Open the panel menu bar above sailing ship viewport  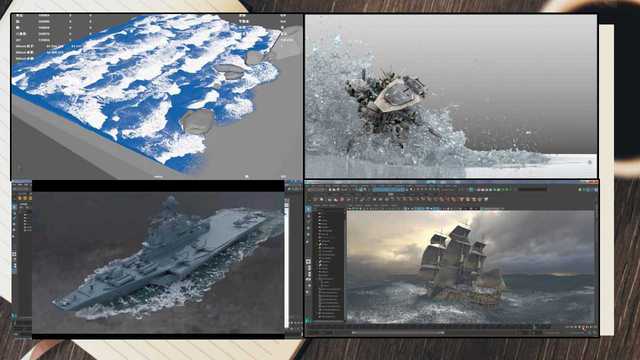tap(376, 205)
